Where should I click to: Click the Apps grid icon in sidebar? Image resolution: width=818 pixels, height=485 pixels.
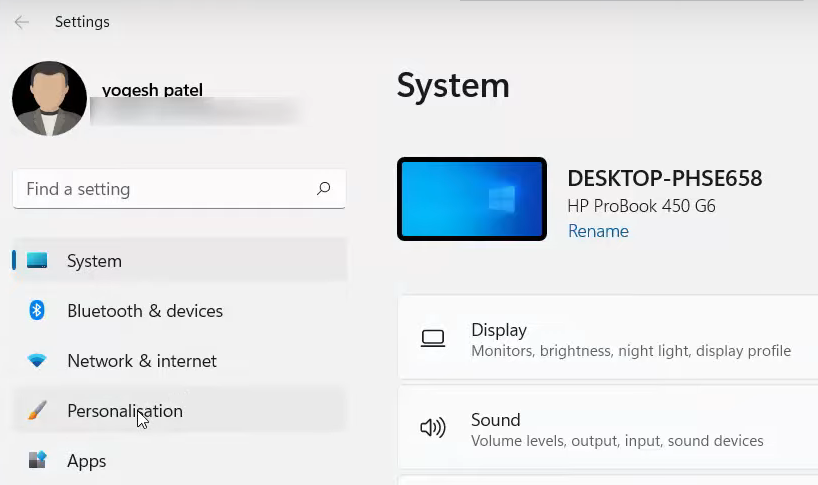pos(37,461)
